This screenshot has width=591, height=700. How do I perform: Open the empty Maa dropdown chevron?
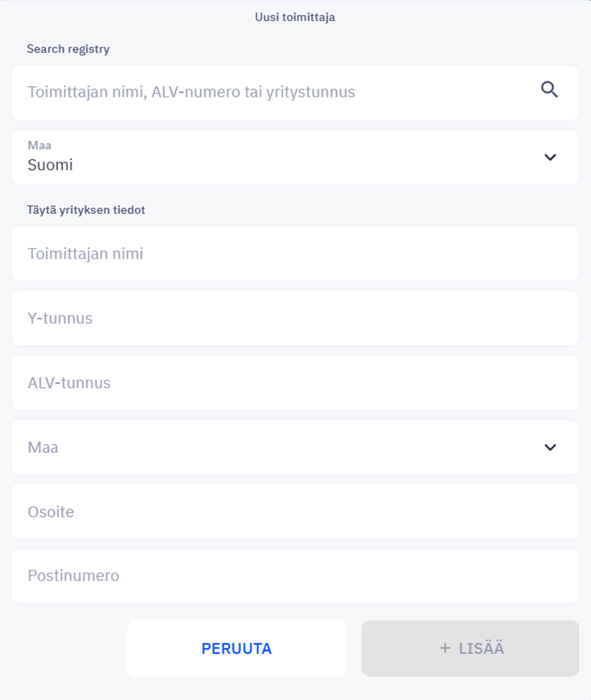pyautogui.click(x=550, y=447)
